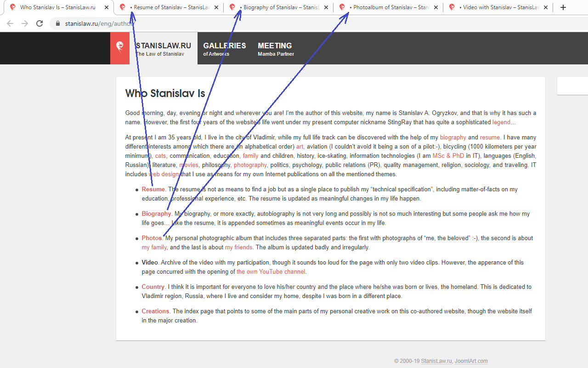Switch to 'Photoalbum of Stanislav' tab
This screenshot has height=368, width=588.
[387, 7]
